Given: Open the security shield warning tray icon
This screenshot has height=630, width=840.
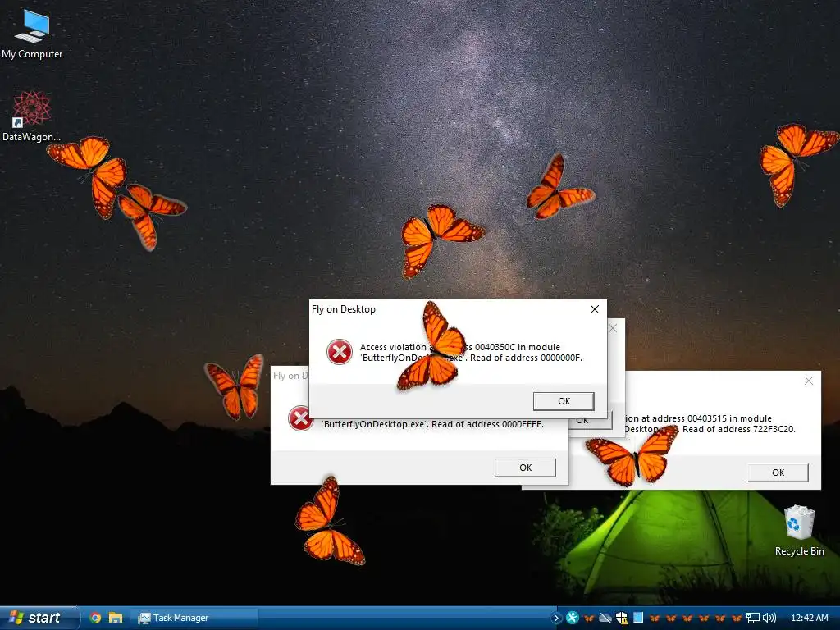Looking at the screenshot, I should [622, 619].
